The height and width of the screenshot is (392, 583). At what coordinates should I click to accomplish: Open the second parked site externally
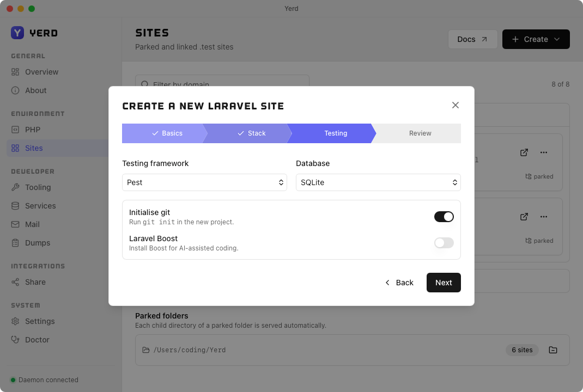pos(524,217)
